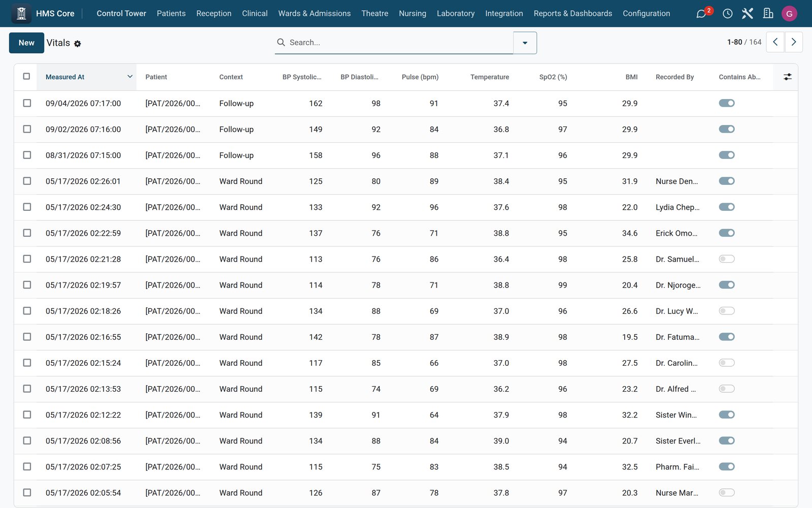Open the user avatar G menu
This screenshot has width=812, height=508.
click(x=789, y=14)
